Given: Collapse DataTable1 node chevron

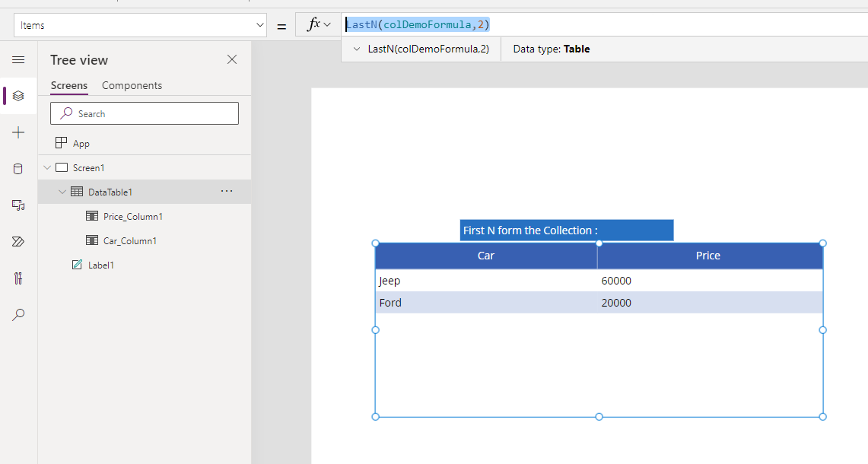Looking at the screenshot, I should point(62,192).
